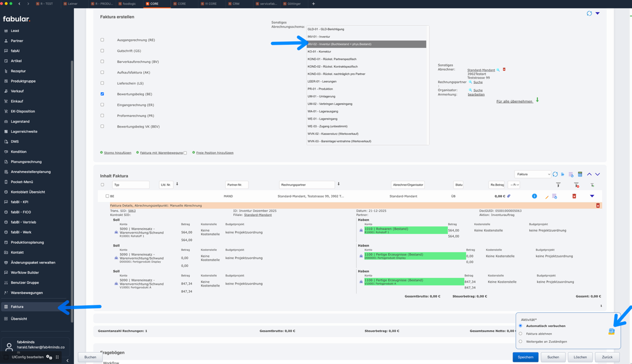632x364 pixels.
Task: Tick the Ausgangsrechnung (RE) checkbox
Action: click(x=103, y=40)
